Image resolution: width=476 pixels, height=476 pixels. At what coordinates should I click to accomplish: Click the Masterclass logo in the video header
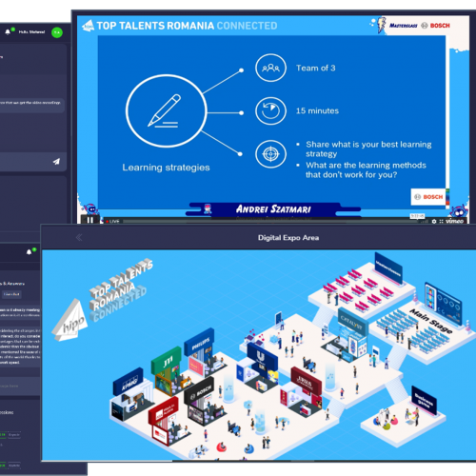(403, 26)
